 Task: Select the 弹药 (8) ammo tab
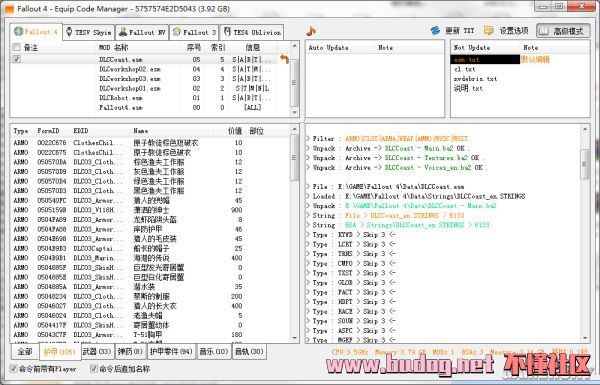point(130,352)
